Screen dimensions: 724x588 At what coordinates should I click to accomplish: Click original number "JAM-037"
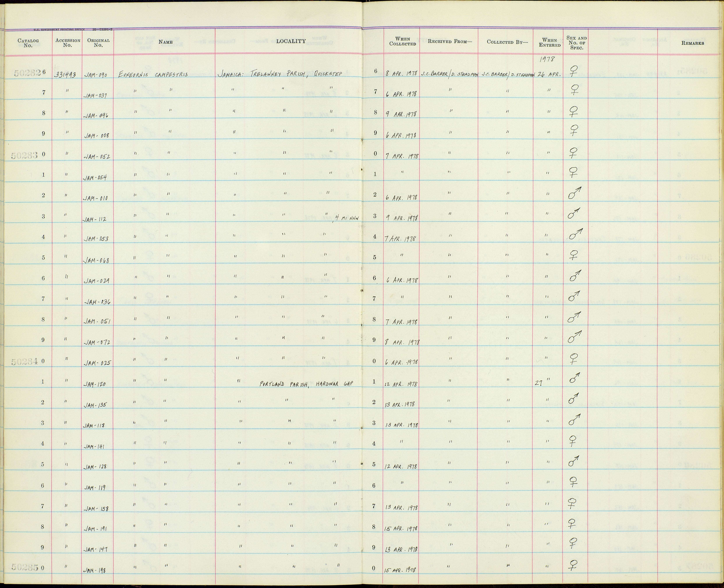tap(95, 96)
